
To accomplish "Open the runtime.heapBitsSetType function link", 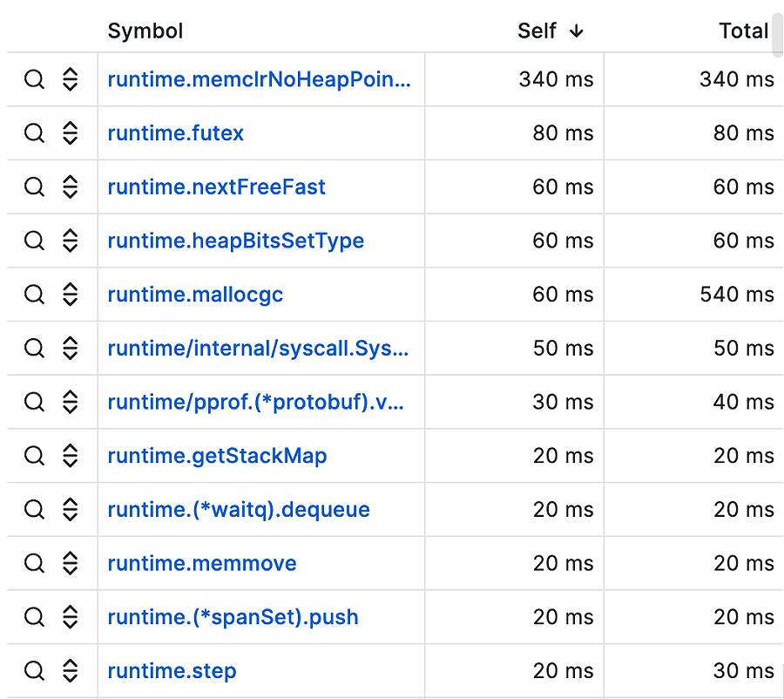I will (x=236, y=241).
